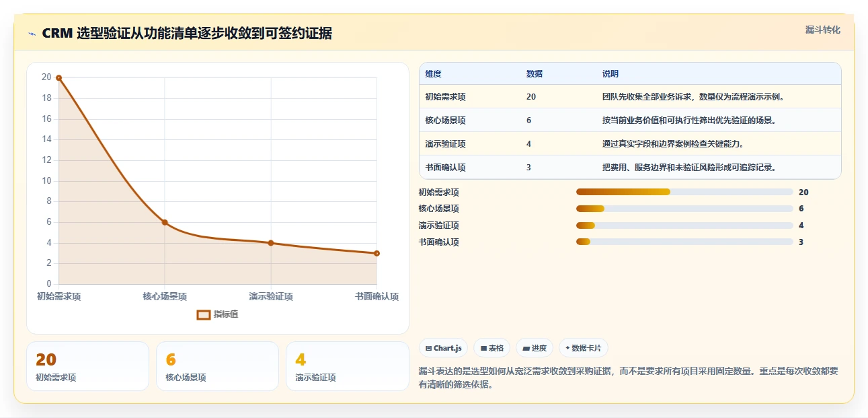
Task: Click the 书面确认项 label on the chart x-axis
Action: tap(377, 296)
